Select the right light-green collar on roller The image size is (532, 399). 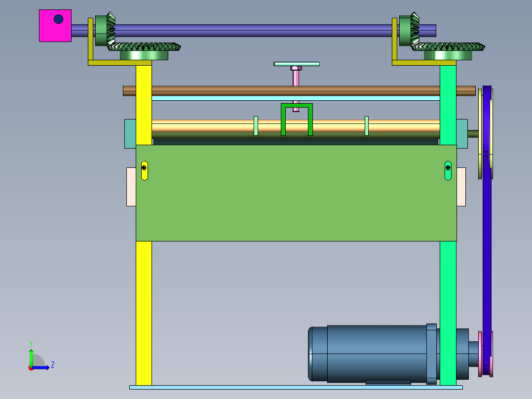366,126
